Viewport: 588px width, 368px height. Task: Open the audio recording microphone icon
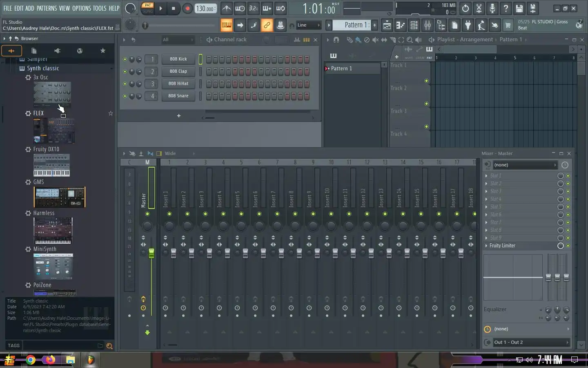coord(492,8)
